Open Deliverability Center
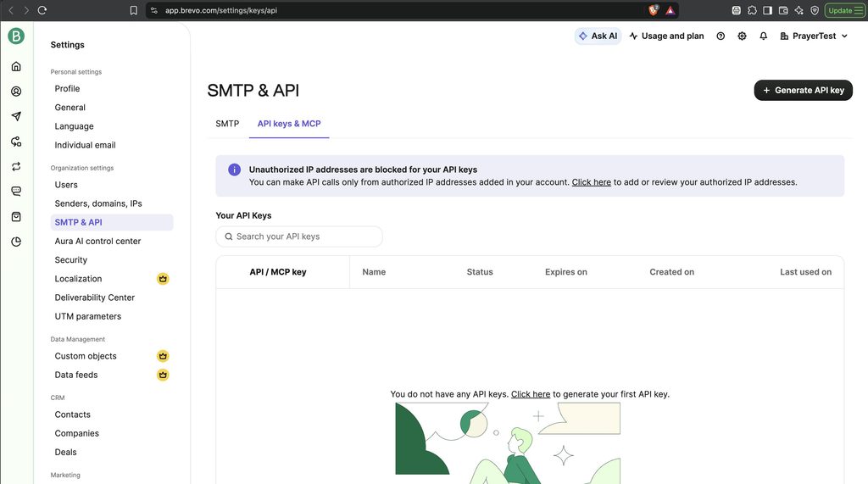 [x=95, y=298]
